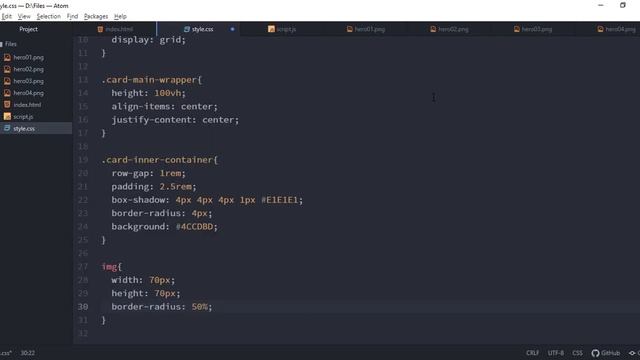Click the 'justify-content: center' line
The width and height of the screenshot is (640, 360).
point(175,120)
